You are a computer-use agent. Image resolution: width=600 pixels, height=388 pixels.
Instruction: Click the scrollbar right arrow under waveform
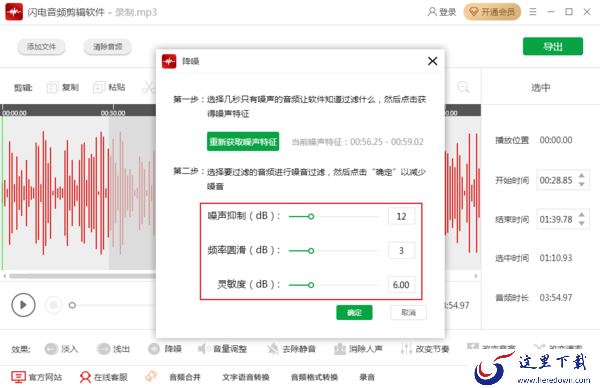point(476,276)
